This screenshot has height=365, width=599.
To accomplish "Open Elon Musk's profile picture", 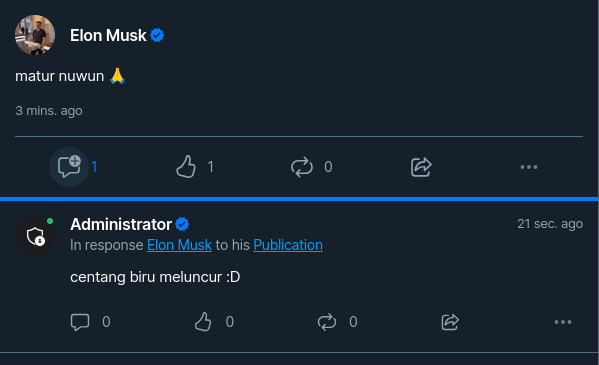I will point(35,35).
